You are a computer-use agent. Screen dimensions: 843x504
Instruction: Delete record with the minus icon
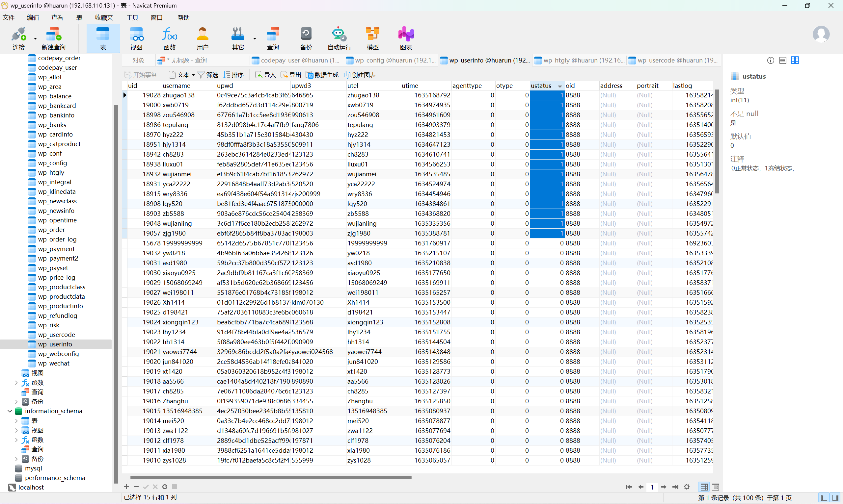tap(136, 487)
